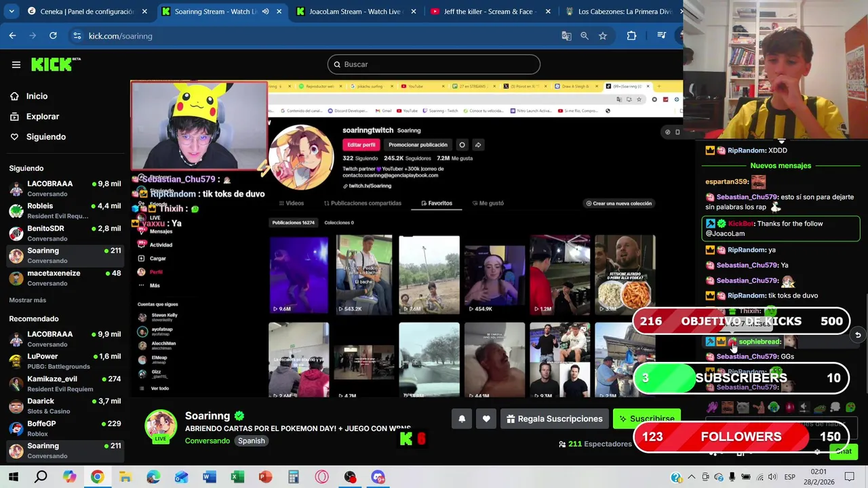Open Microsoft Edge from taskbar
Screen dimensions: 868x488
(x=153, y=477)
